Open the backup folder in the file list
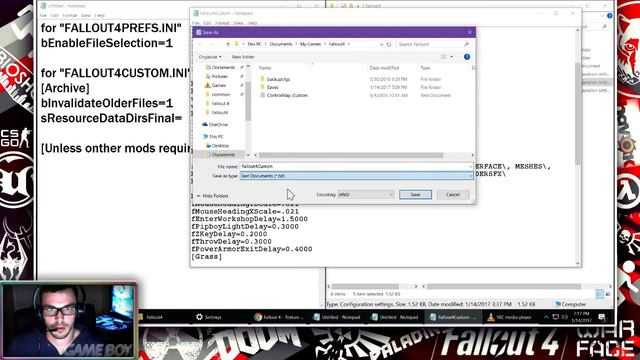 [278, 79]
